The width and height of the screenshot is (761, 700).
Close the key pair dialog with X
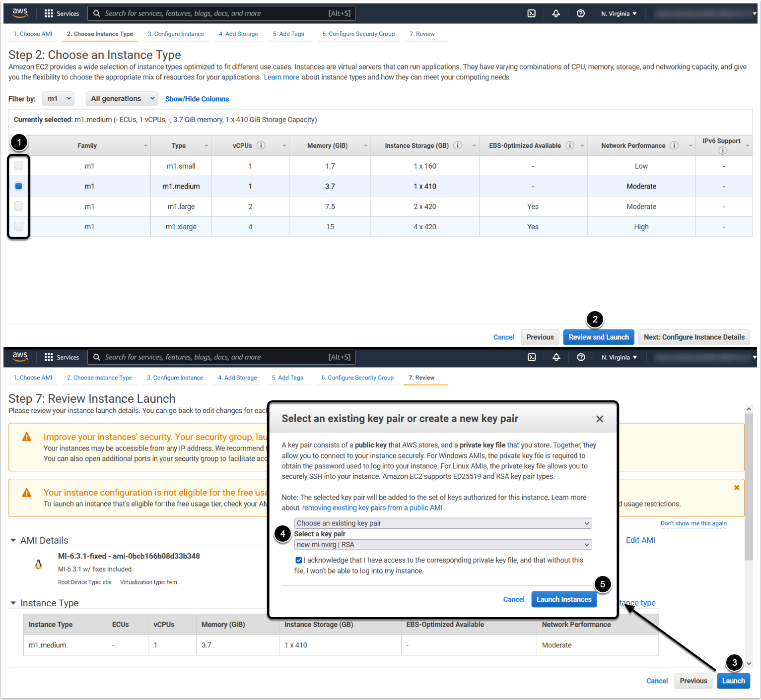coord(600,419)
